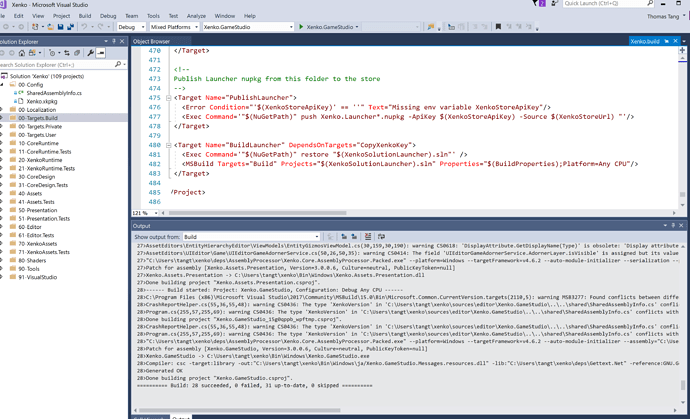
Task: Click Go to Previous Message icon in Output
Action: point(344,236)
